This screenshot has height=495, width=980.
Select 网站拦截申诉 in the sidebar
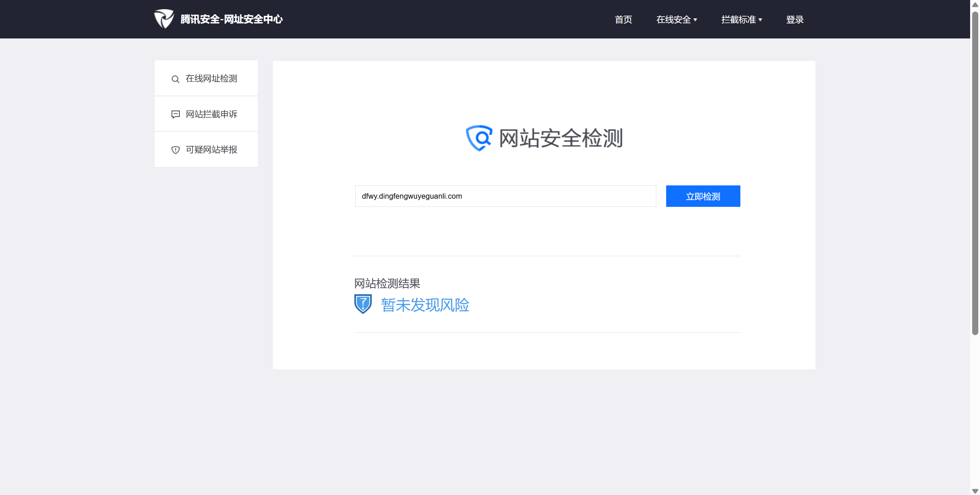click(211, 114)
